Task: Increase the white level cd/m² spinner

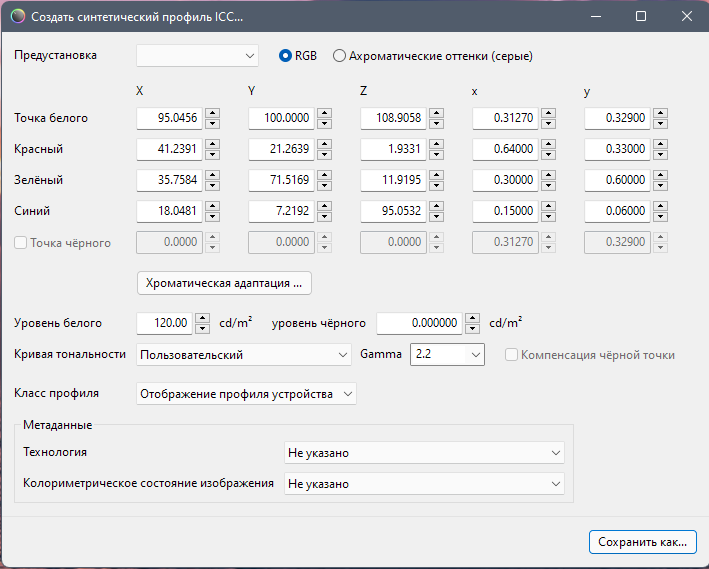Action: [202, 318]
